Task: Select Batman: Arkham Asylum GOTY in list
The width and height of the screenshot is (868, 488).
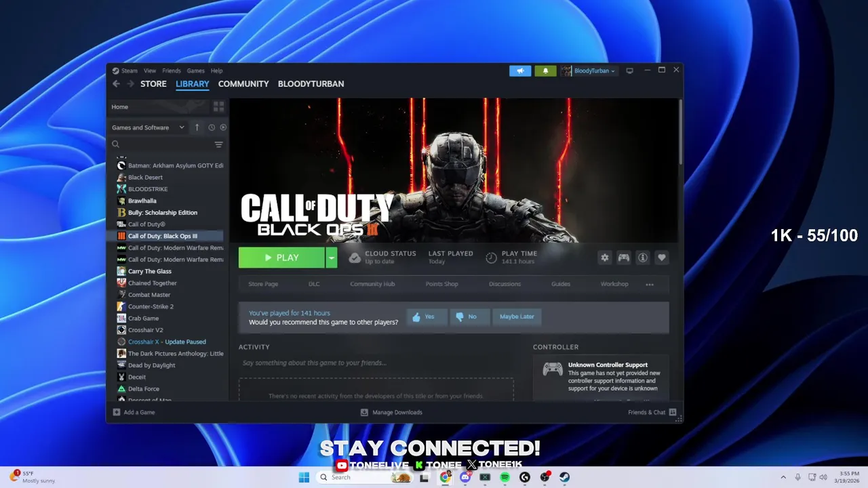Action: coord(170,165)
